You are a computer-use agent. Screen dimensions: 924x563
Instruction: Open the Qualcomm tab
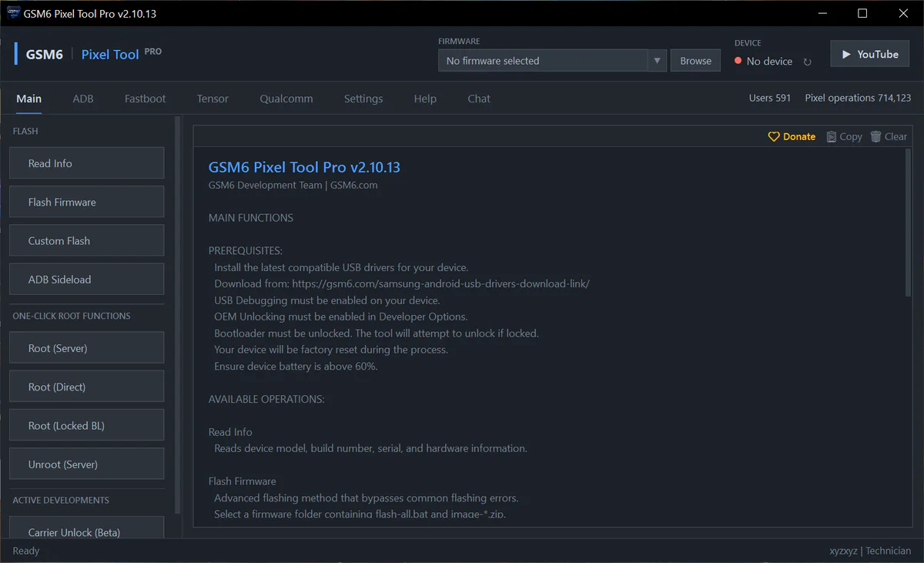point(286,99)
